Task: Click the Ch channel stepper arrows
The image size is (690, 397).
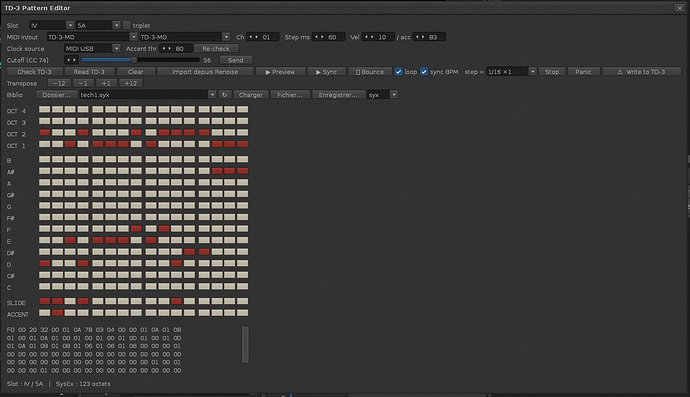Action: (x=254, y=37)
